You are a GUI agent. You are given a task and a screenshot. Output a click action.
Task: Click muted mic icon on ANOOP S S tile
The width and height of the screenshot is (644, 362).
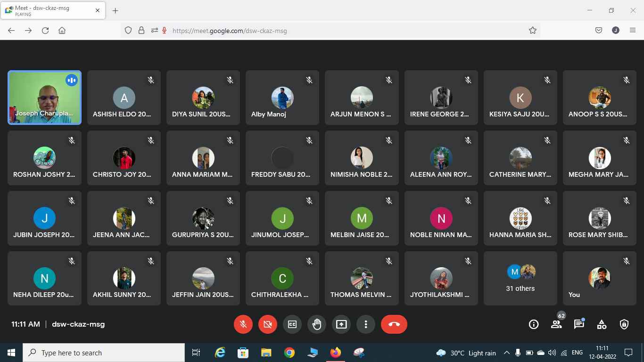click(x=627, y=80)
